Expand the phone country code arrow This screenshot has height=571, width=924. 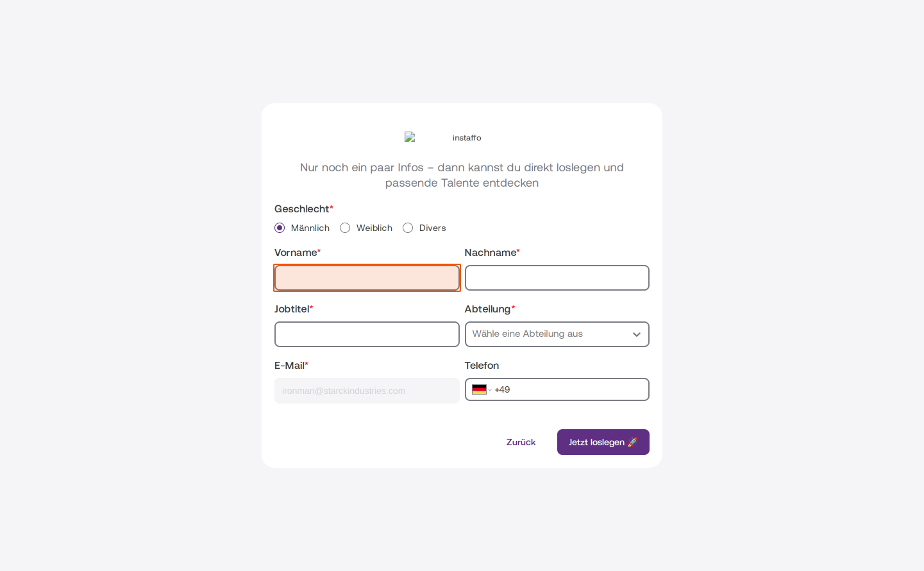490,390
